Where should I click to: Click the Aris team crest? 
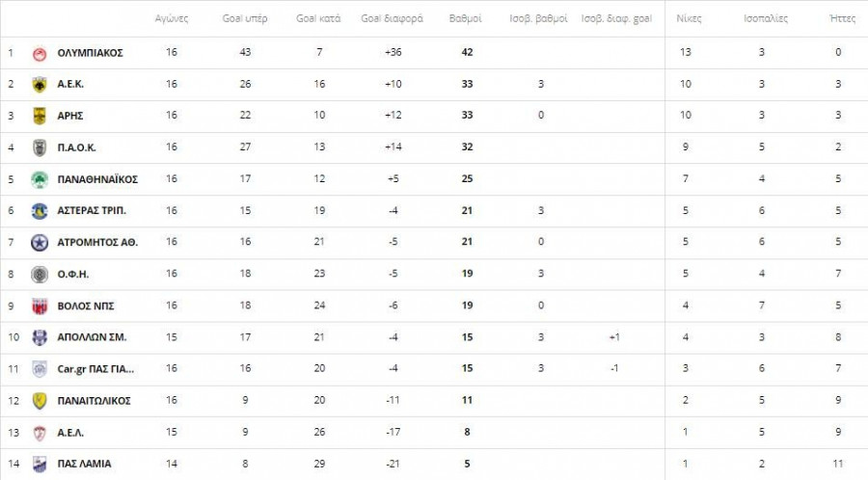point(40,116)
